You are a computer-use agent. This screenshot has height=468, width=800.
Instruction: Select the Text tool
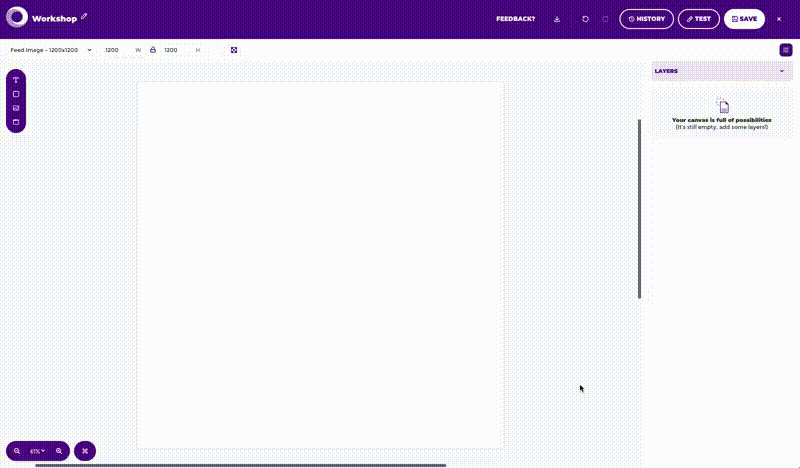(16, 80)
